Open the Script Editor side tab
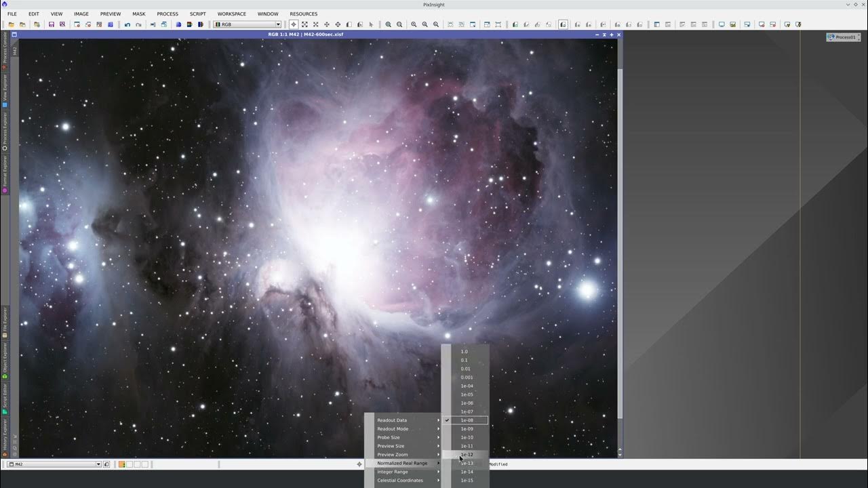Viewport: 868px width, 488px height. coord(5,399)
